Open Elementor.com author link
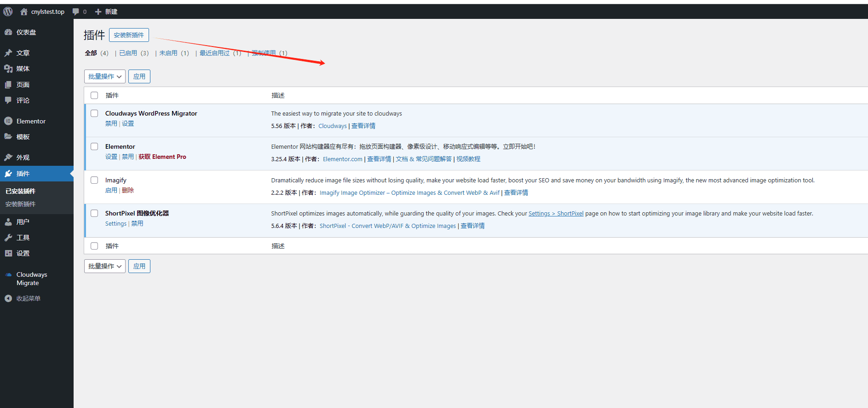The image size is (868, 408). click(x=343, y=159)
